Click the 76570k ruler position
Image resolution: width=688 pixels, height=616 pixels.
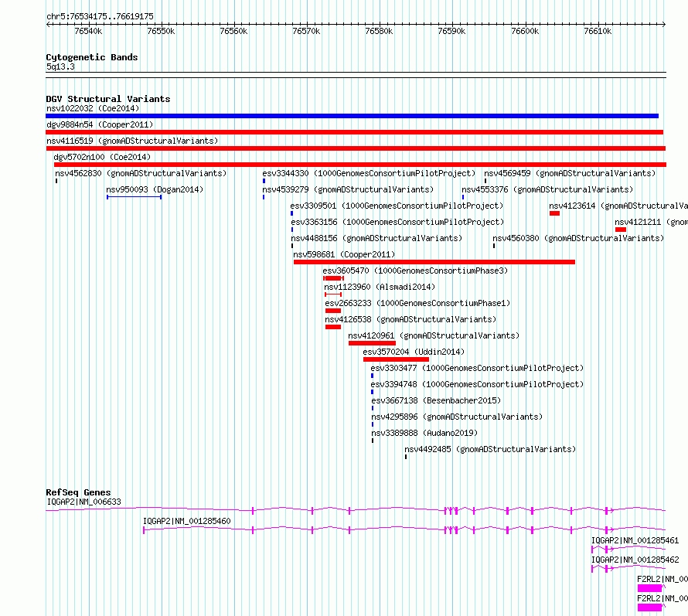click(306, 31)
